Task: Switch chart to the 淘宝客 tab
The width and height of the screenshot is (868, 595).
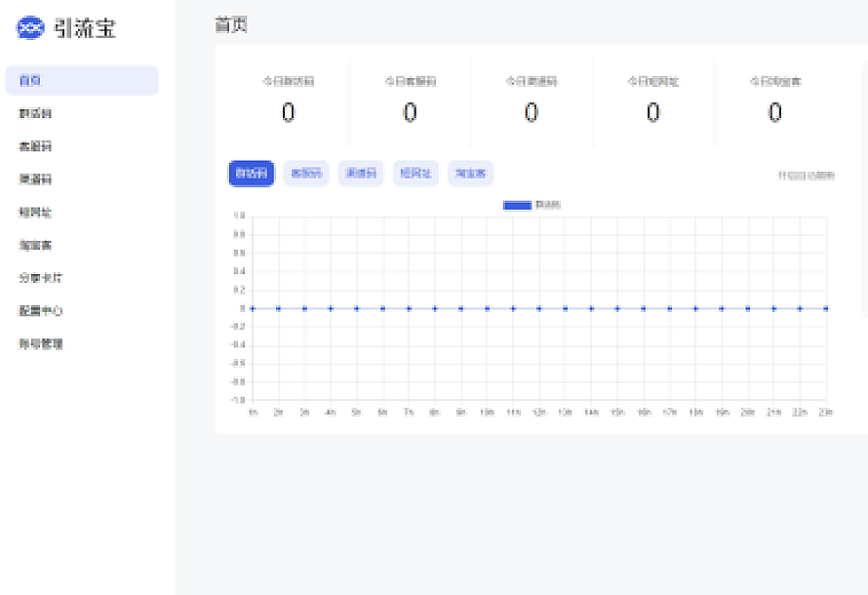Action: [x=471, y=174]
